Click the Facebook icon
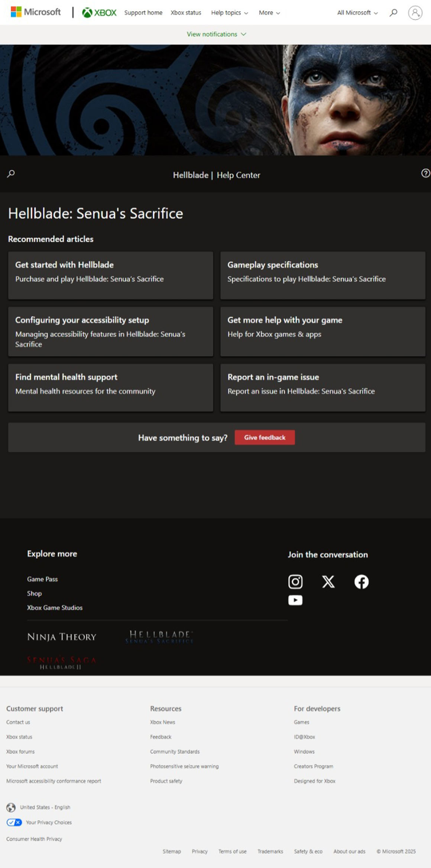 (361, 581)
